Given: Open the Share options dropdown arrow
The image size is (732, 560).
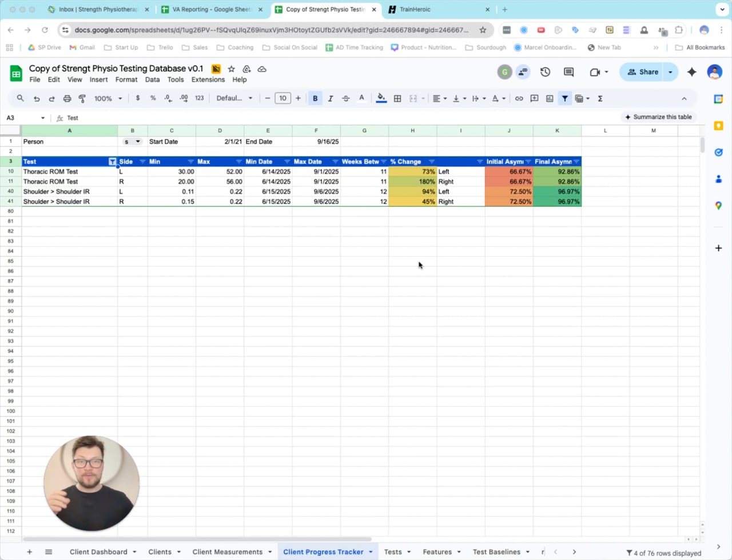Looking at the screenshot, I should [670, 72].
